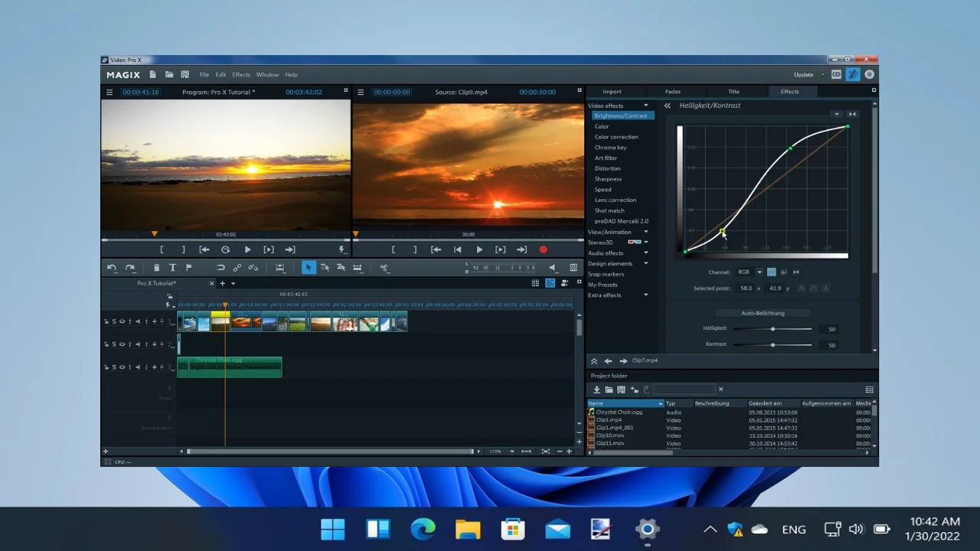Set the in-point bracket in program monitor
Image resolution: width=980 pixels, height=551 pixels.
click(162, 249)
